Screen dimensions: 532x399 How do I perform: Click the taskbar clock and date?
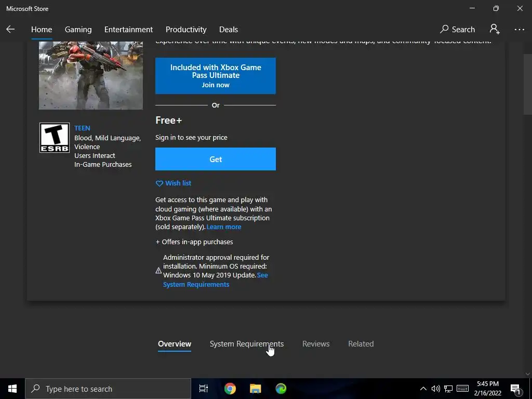[x=487, y=389]
